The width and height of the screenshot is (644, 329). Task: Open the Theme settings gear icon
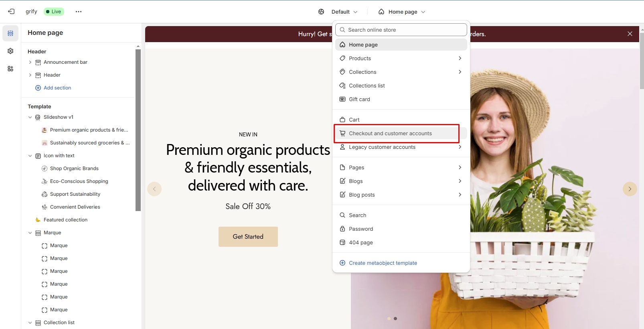(x=10, y=51)
